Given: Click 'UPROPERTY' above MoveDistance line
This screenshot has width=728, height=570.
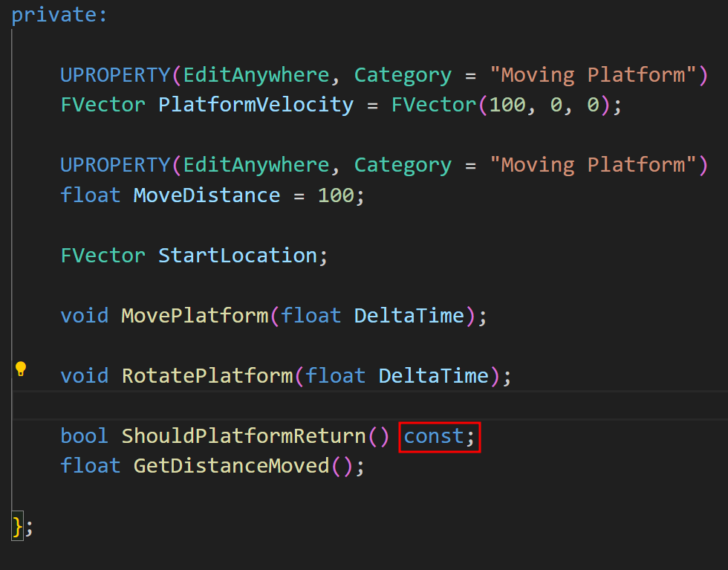Looking at the screenshot, I should coord(116,165).
